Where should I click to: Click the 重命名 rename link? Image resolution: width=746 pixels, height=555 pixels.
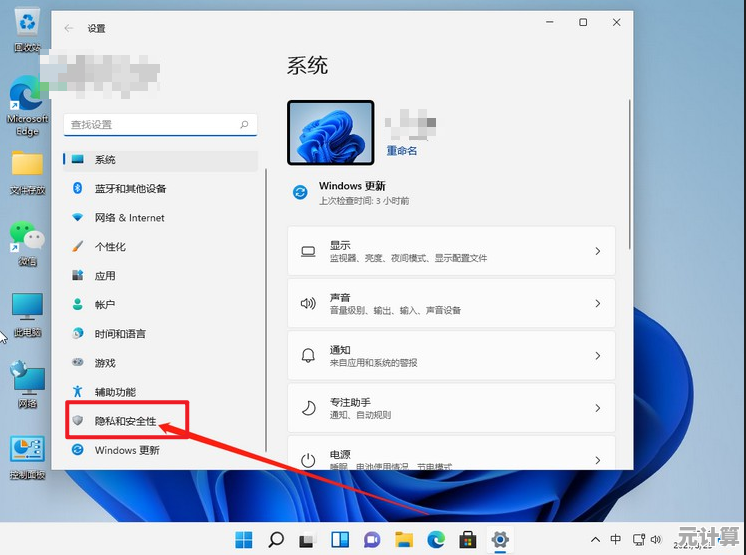(402, 151)
